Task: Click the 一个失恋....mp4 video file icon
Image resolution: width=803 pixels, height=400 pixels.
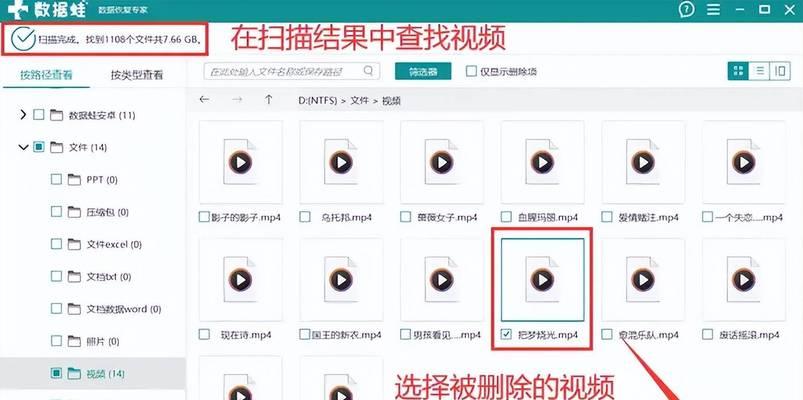Action: [743, 162]
